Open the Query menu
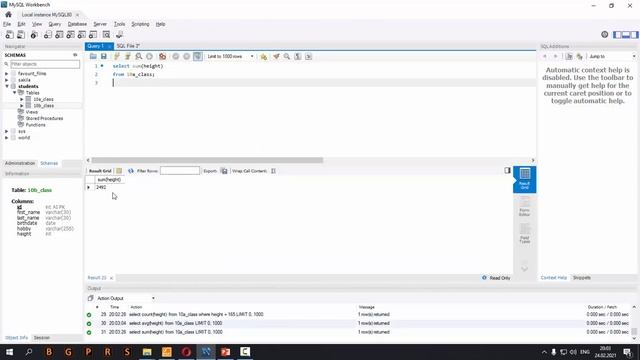The height and width of the screenshot is (360, 640). coord(55,24)
